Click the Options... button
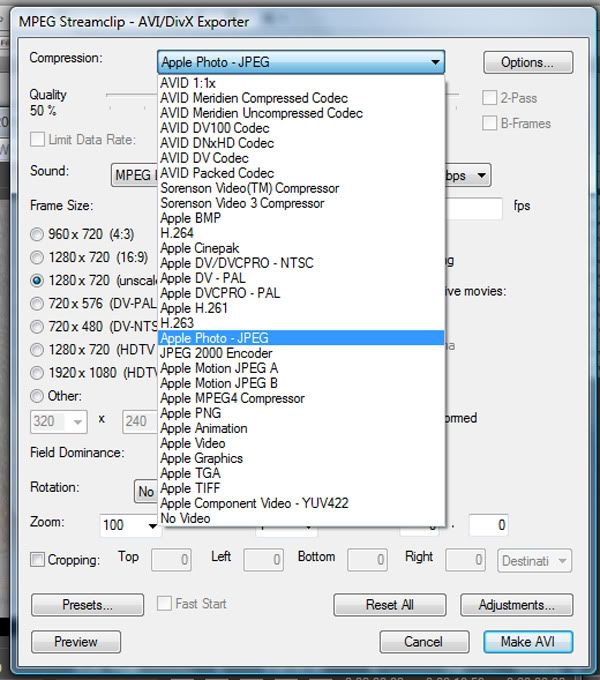The width and height of the screenshot is (600, 680). (x=528, y=62)
